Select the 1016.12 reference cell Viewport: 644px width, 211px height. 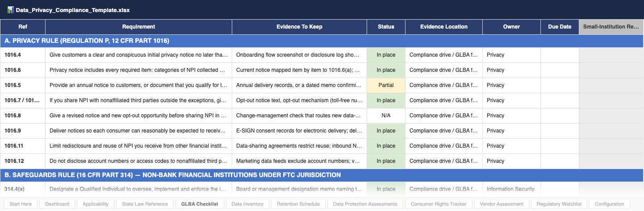(x=23, y=161)
